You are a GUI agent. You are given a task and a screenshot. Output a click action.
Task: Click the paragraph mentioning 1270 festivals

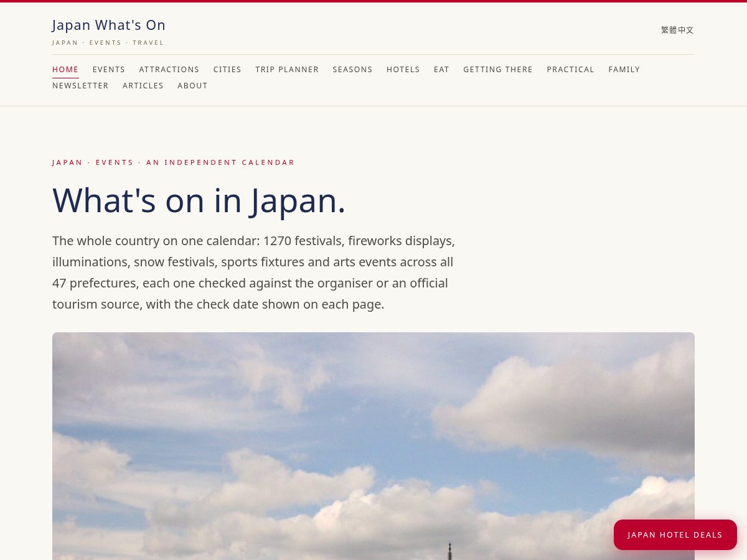[x=254, y=273]
